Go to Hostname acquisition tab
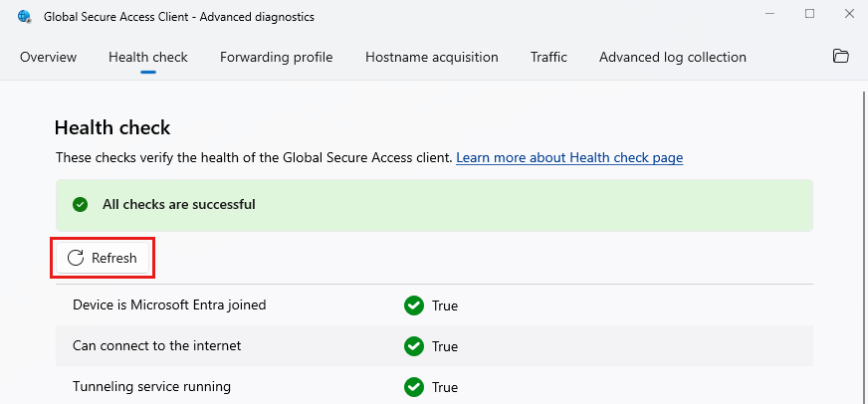The height and width of the screenshot is (404, 868). click(x=431, y=57)
